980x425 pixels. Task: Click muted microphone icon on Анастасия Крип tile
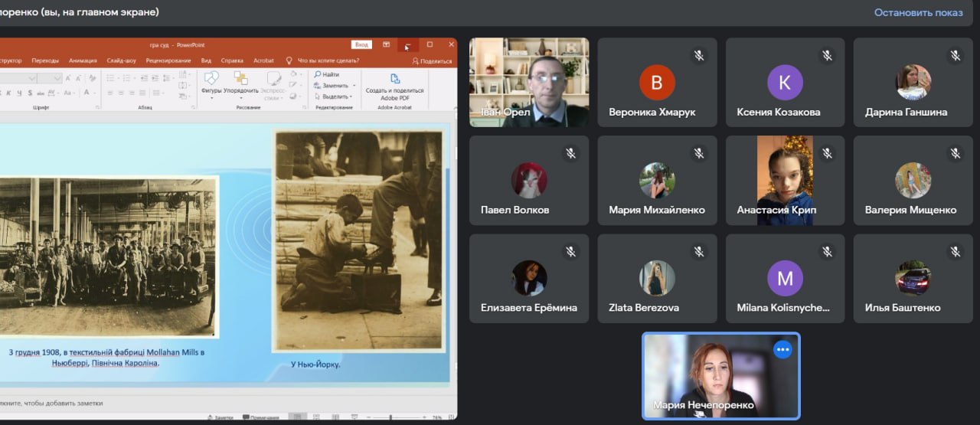[x=827, y=154]
